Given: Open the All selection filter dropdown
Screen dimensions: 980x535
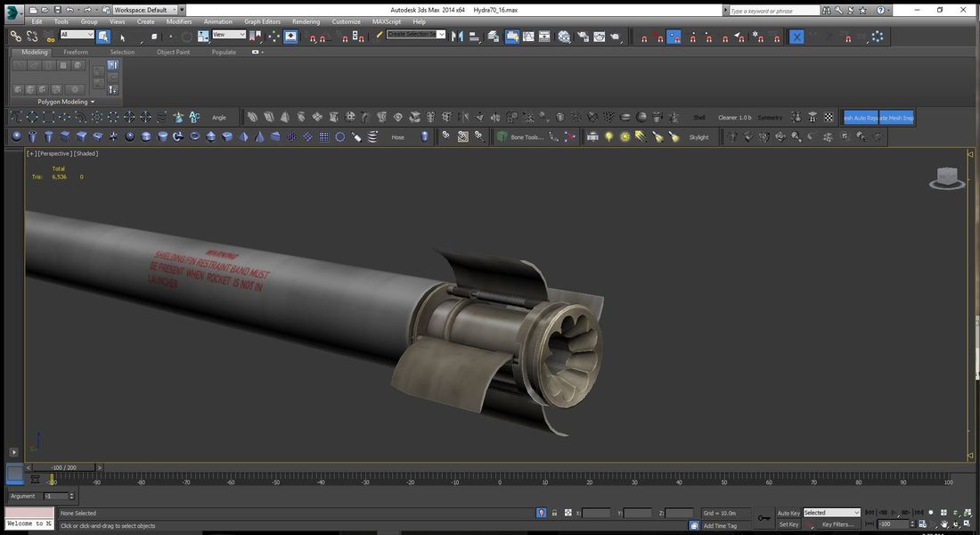Looking at the screenshot, I should (77, 35).
